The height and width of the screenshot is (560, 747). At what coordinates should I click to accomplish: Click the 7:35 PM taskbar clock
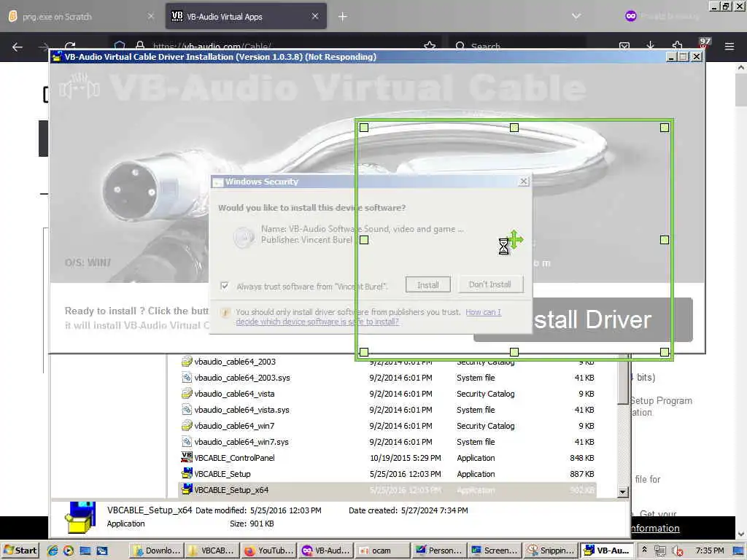710,551
